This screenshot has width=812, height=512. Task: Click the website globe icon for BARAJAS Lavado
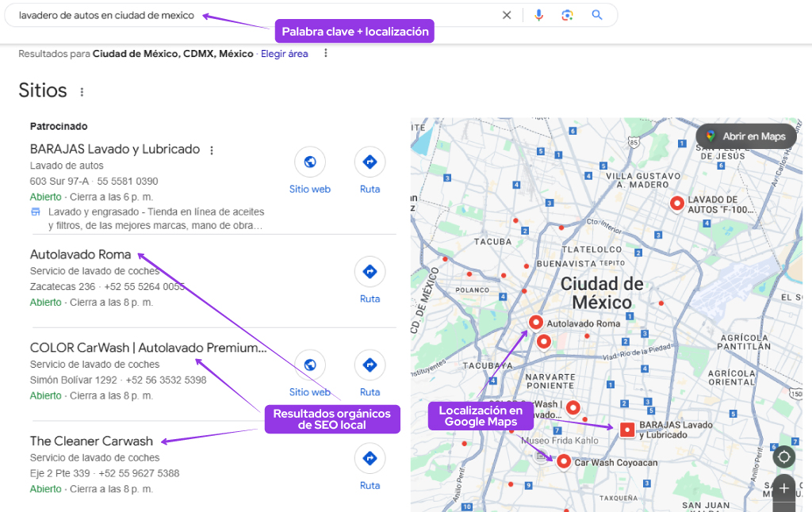[310, 162]
